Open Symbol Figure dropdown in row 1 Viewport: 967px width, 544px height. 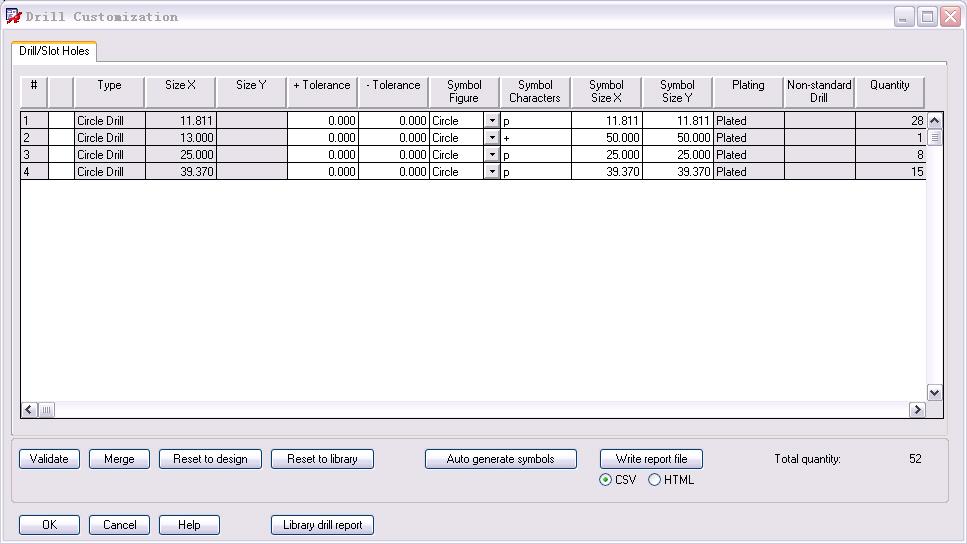point(492,121)
